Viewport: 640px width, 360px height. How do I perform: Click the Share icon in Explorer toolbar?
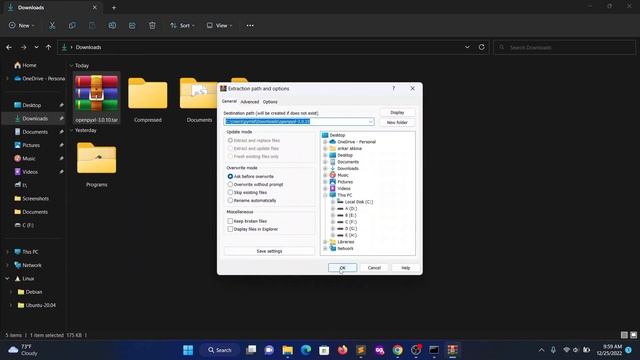[x=132, y=25]
